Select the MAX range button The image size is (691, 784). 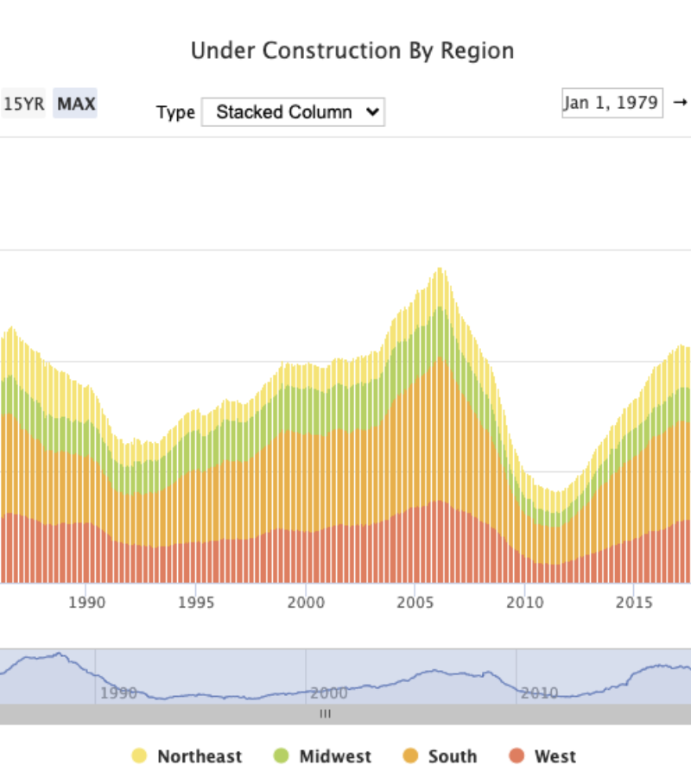(76, 104)
